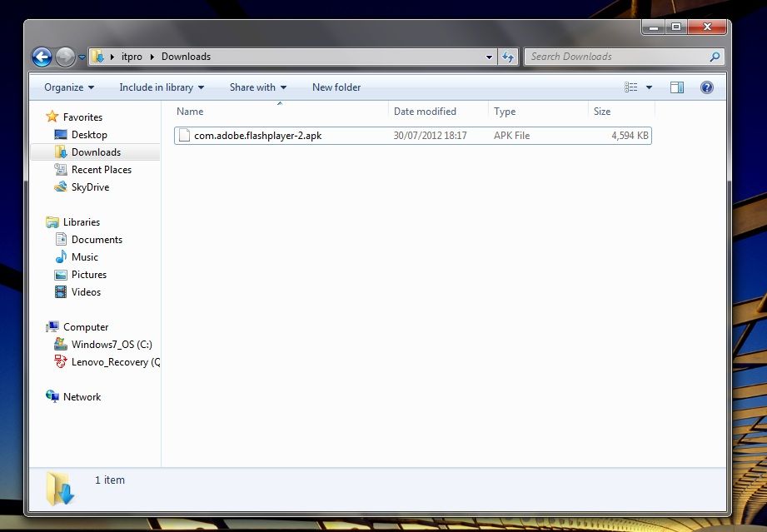
Task: Click the folder icon in address bar
Action: 97,57
